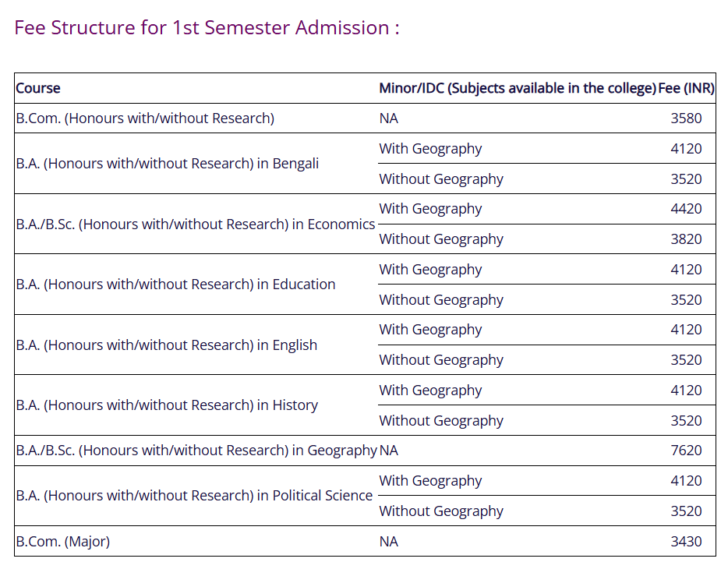Click the B.A. Honours in History cell
This screenshot has width=728, height=562.
click(167, 405)
